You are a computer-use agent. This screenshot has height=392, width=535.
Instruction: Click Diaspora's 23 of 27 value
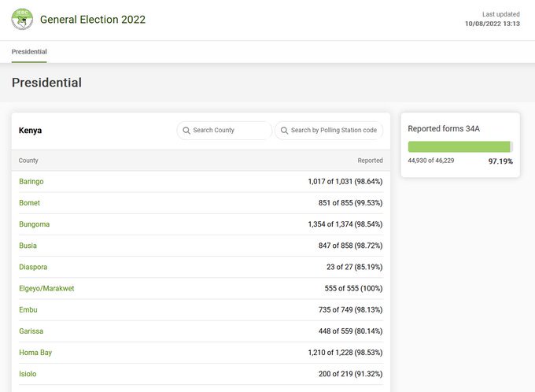[x=355, y=267]
